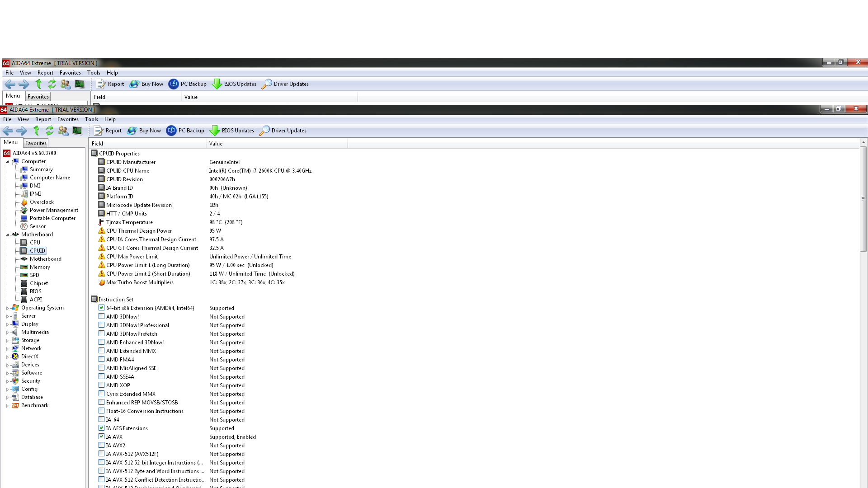The image size is (868, 488).
Task: Open the users manager icon in front toolbar
Action: pyautogui.click(x=63, y=131)
